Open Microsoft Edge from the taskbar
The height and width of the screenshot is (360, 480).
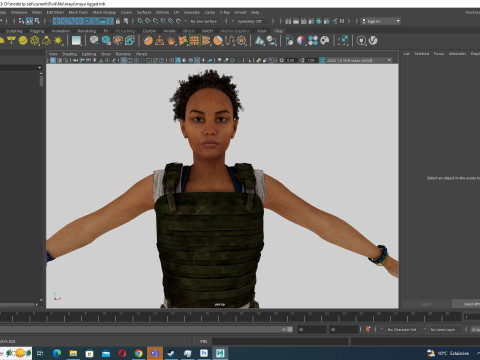(x=57, y=353)
